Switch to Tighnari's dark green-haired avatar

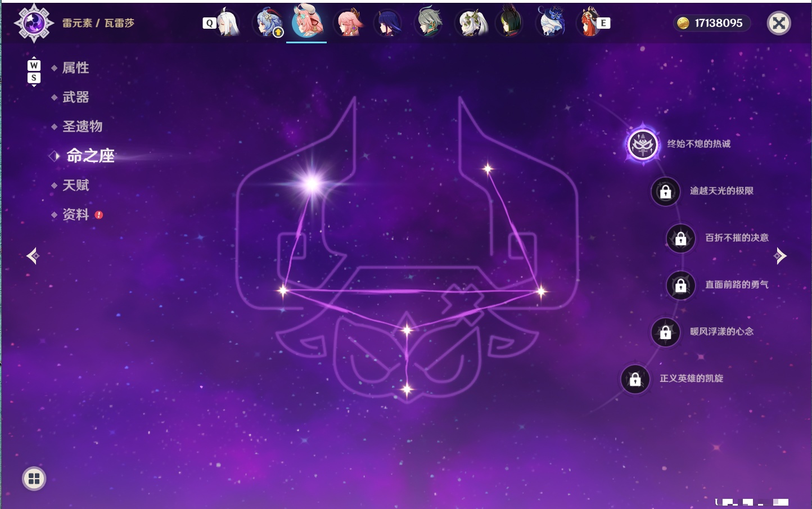click(509, 22)
